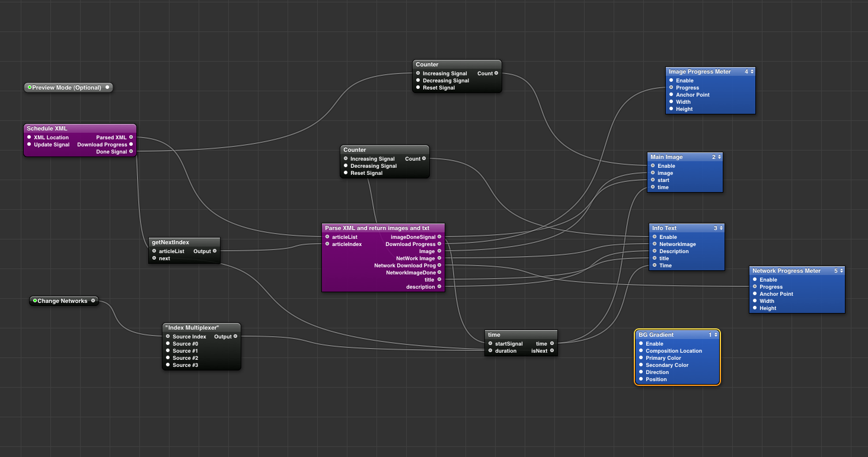Click Source #3 input port on Index Multiplexer
This screenshot has width=868, height=457.
point(168,365)
